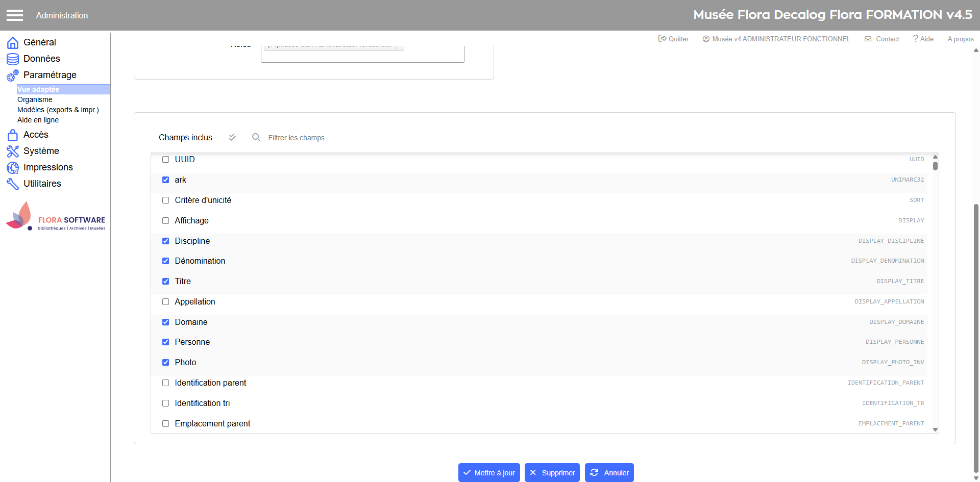Click the Général home icon

coord(13,43)
